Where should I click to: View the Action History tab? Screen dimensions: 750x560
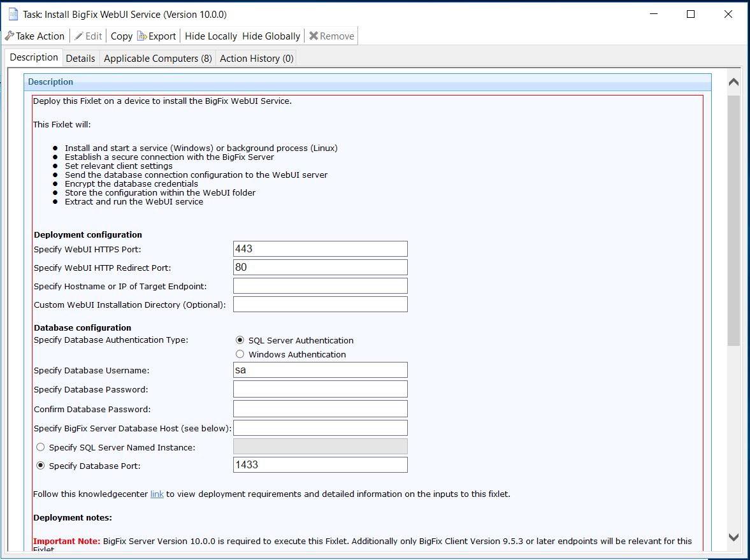(256, 58)
